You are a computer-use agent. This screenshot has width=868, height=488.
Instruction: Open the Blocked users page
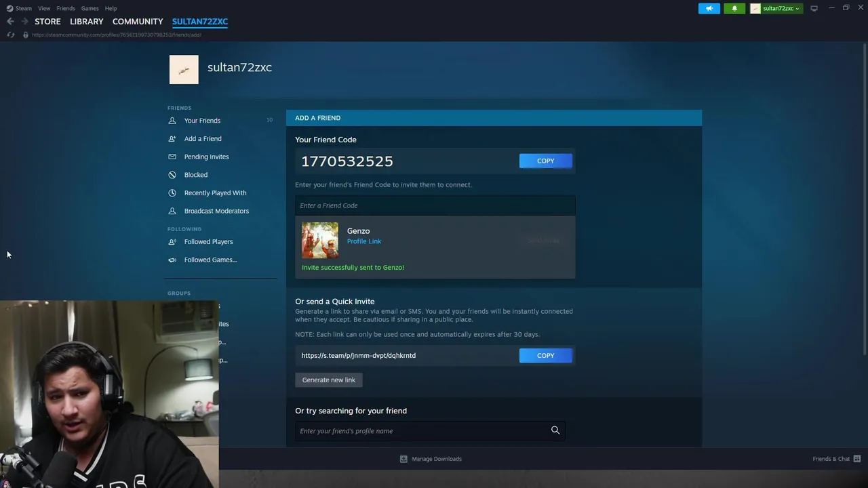196,175
